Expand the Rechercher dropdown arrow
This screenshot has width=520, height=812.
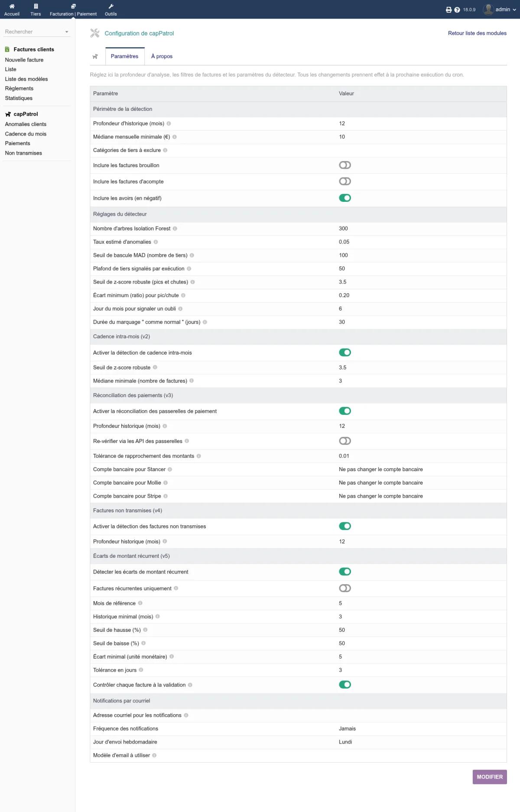(67, 32)
